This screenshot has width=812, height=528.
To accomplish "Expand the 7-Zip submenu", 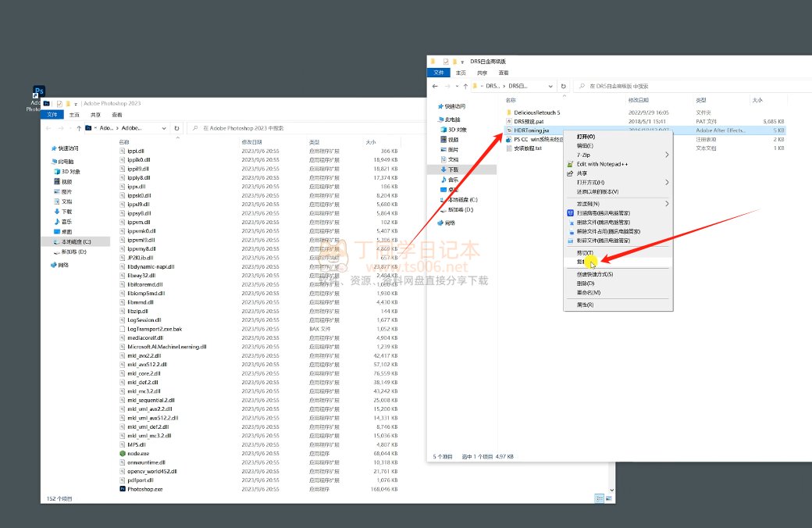I will pyautogui.click(x=617, y=155).
